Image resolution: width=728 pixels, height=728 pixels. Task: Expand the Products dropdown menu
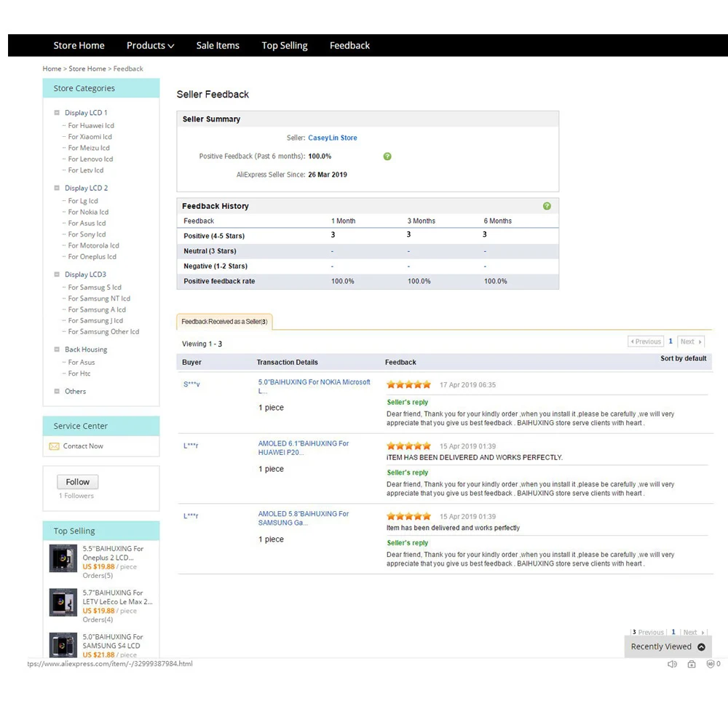[150, 45]
